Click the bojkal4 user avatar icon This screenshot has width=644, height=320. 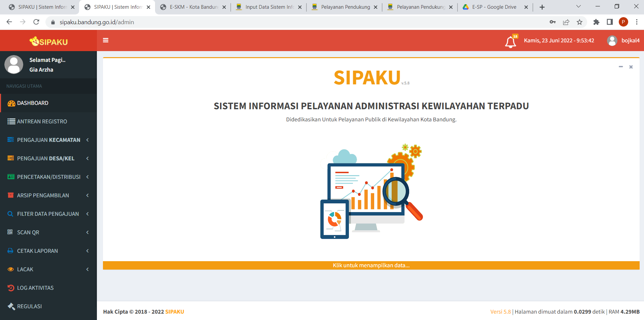click(612, 41)
